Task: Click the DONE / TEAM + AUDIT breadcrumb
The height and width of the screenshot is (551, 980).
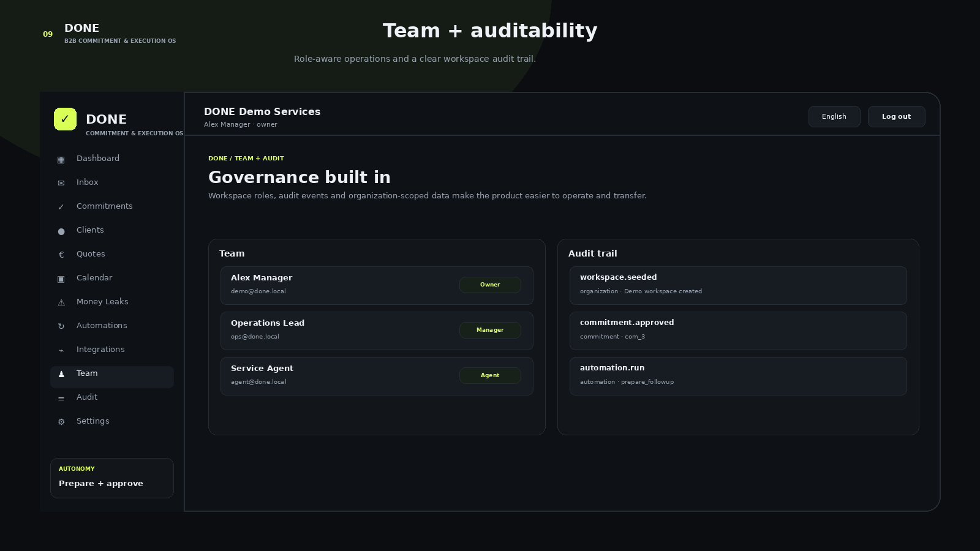Action: (246, 158)
